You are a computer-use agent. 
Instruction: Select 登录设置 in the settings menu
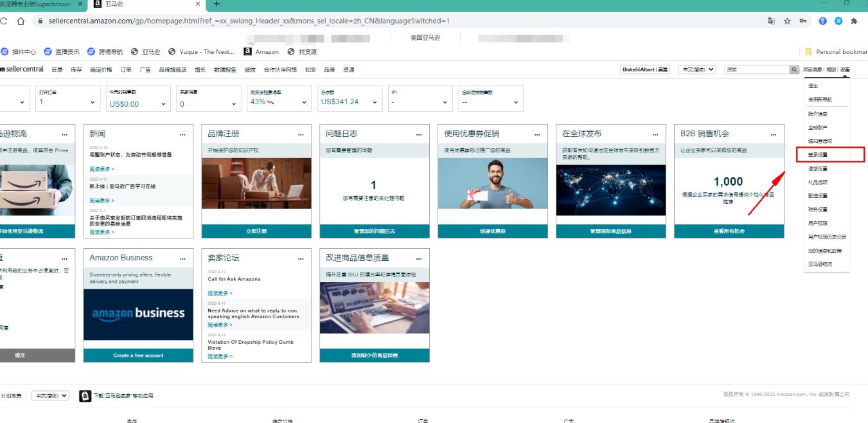coord(818,154)
